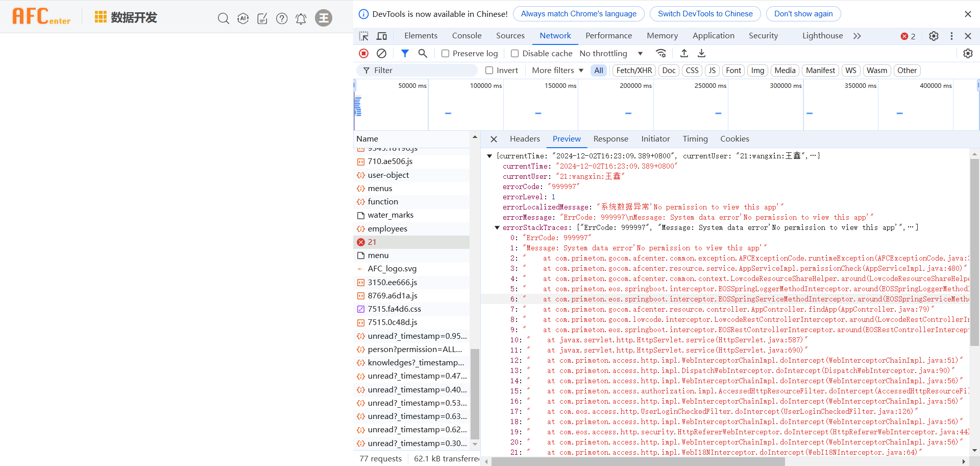Screen dimensions: 980x466
Task: Tick the Invert filter checkbox
Action: click(489, 71)
